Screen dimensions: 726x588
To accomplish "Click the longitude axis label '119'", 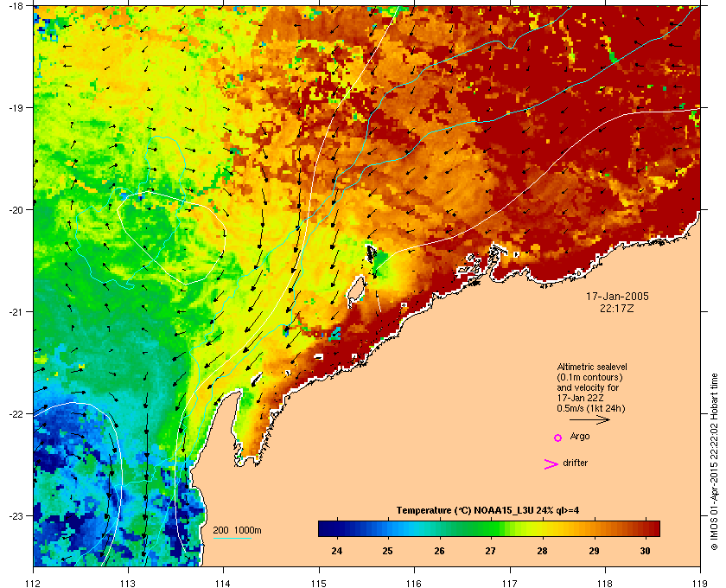I will click(x=700, y=583).
